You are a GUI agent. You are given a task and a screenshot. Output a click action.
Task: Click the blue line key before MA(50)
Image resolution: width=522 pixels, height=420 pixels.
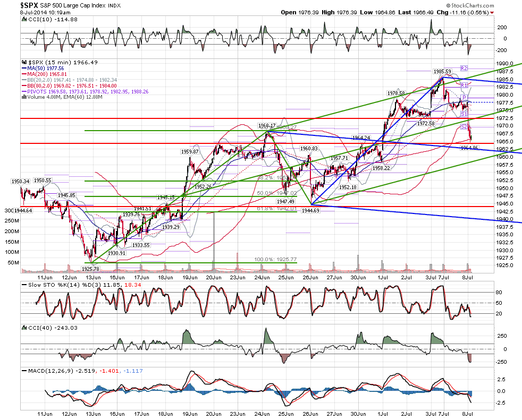(24, 68)
